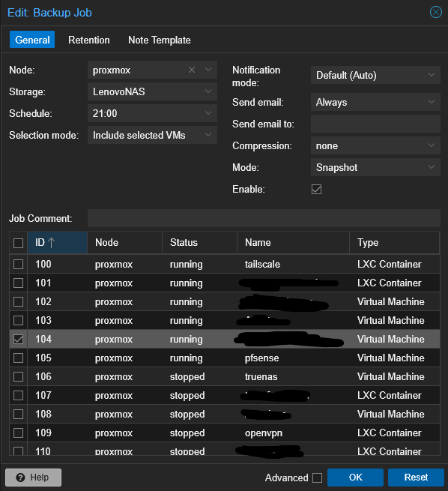The image size is (448, 491).
Task: Check the box for ID 108
Action: (18, 415)
